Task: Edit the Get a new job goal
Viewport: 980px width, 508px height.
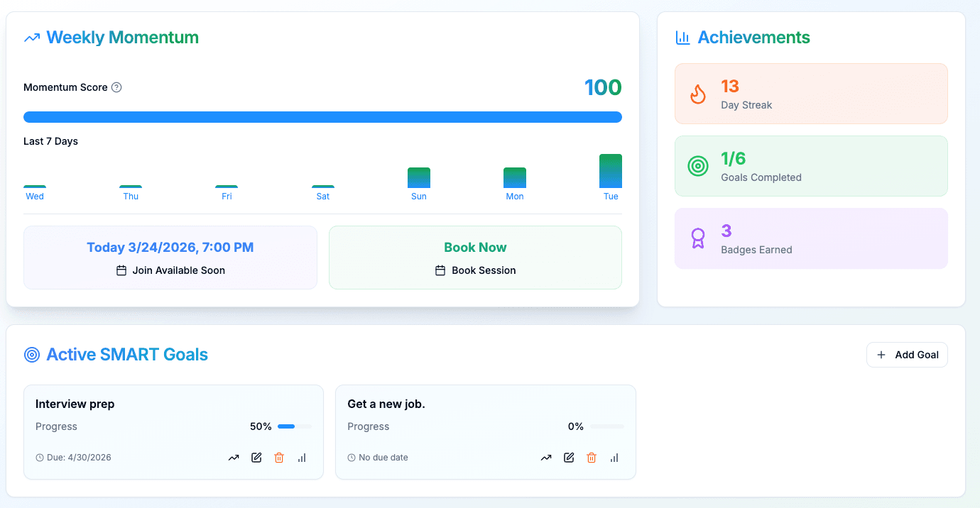Action: (x=569, y=458)
